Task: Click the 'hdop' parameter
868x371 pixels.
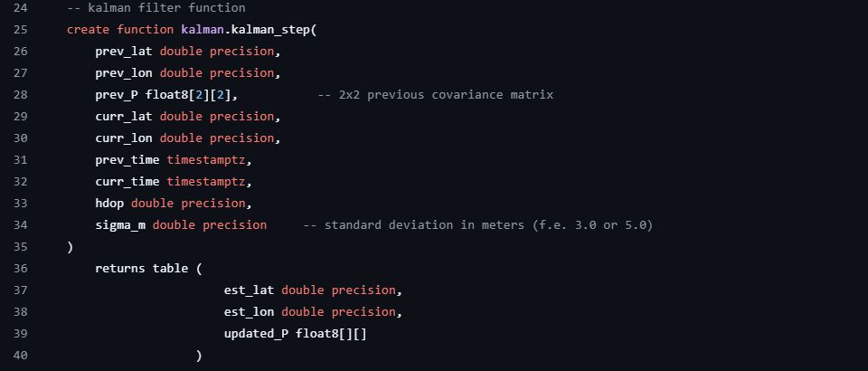Action: [x=109, y=203]
